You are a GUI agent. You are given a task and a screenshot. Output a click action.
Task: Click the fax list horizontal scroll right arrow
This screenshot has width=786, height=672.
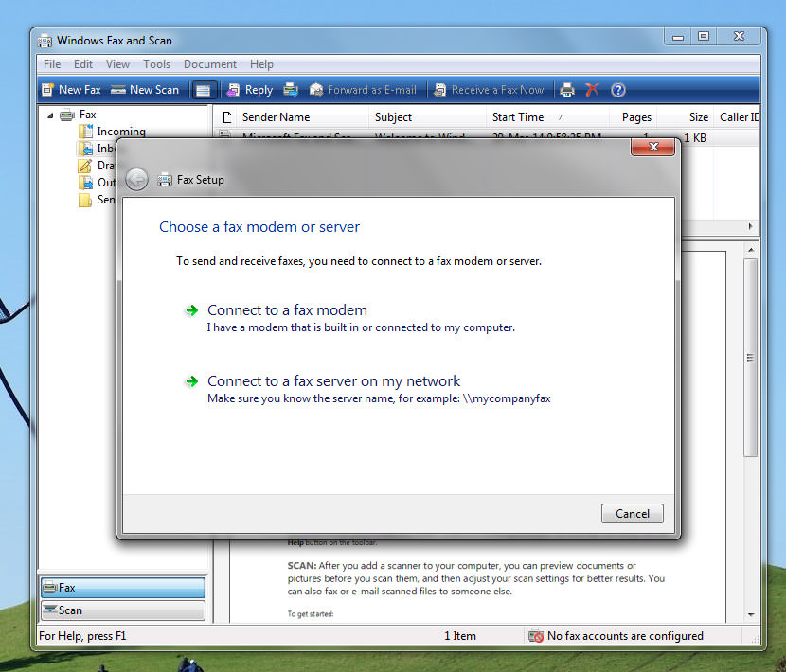pyautogui.click(x=750, y=226)
